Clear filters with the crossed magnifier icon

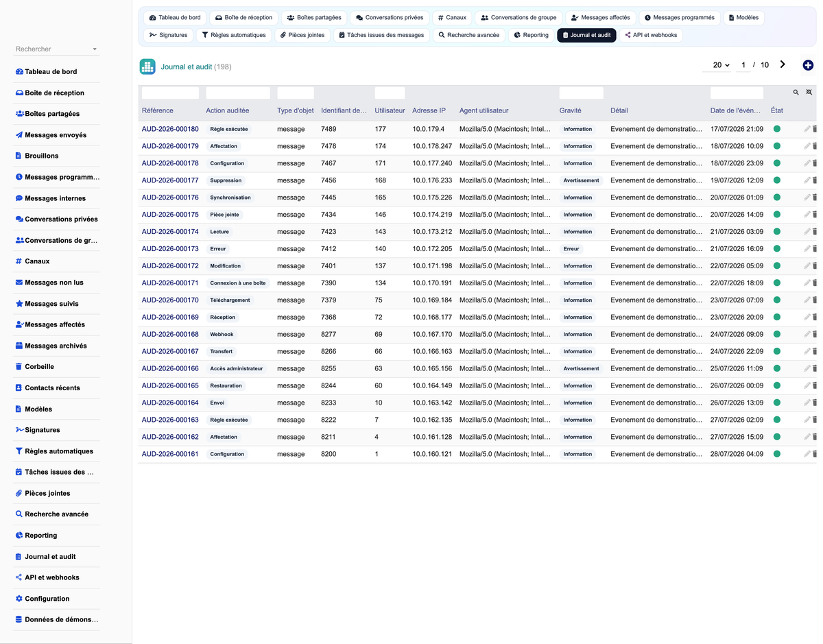click(809, 92)
